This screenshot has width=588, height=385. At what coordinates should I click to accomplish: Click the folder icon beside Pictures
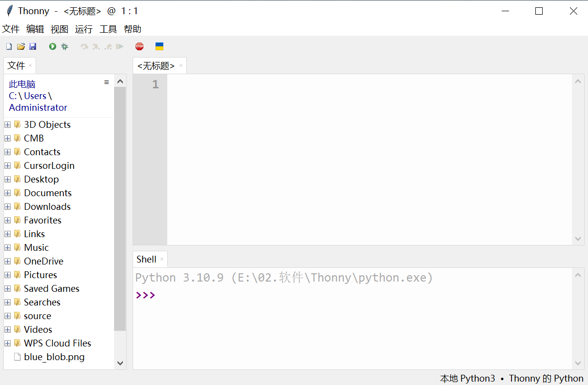(x=17, y=275)
